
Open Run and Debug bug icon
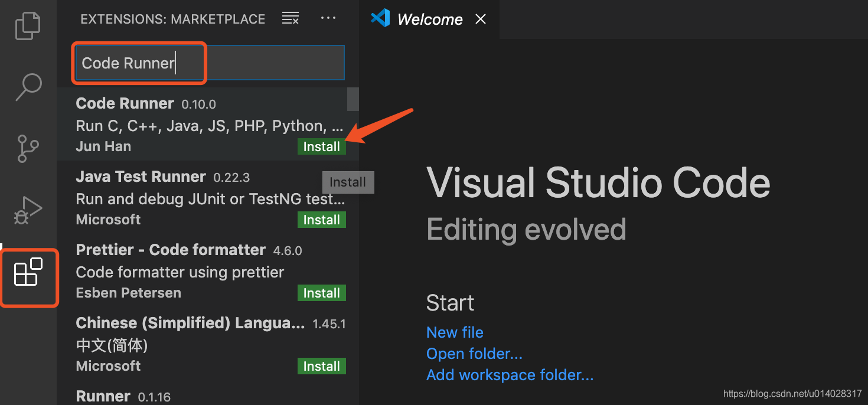coord(28,210)
